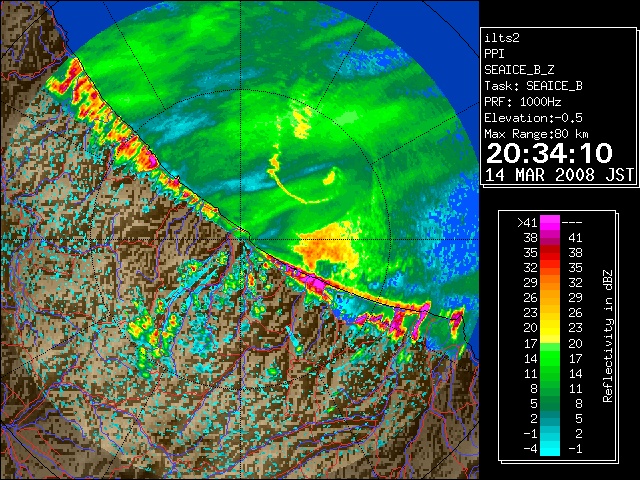Viewport: 640px width, 480px height.
Task: Click the cyan legend swatch beside -4
Action: [550, 448]
